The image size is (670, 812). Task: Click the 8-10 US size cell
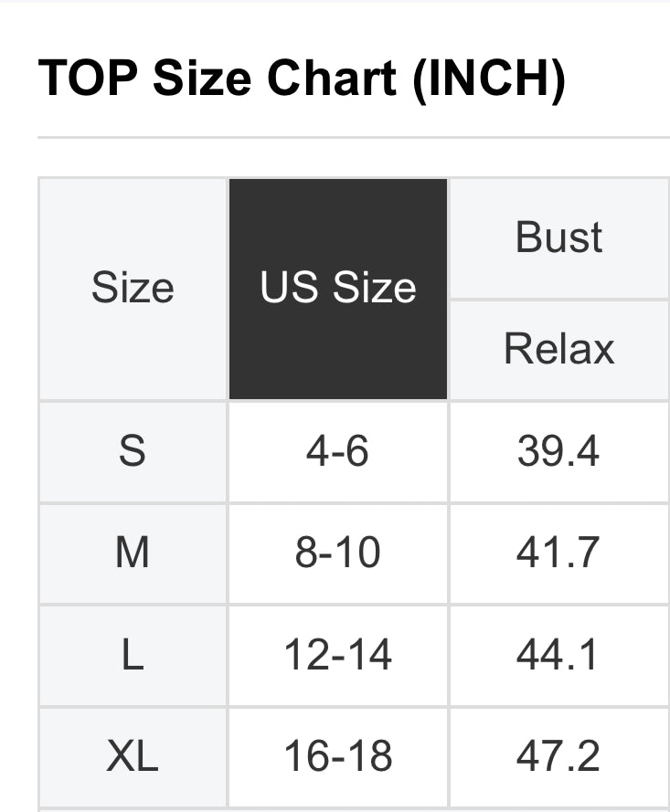tap(338, 554)
